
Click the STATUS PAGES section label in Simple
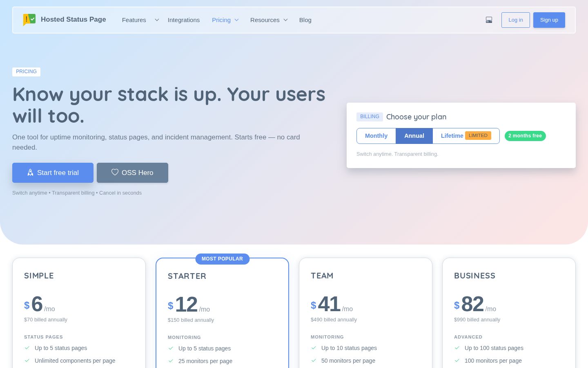tap(43, 337)
